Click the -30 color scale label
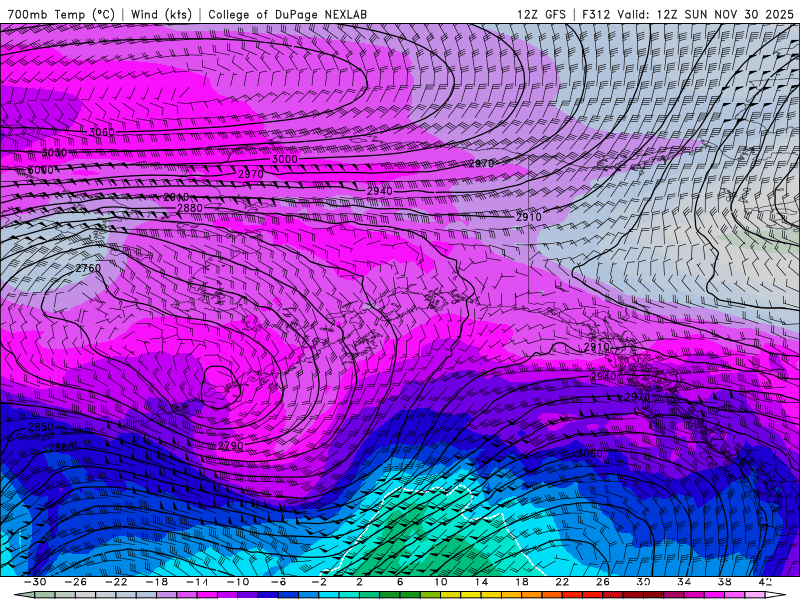Viewport: 800px width, 600px height. [35, 582]
